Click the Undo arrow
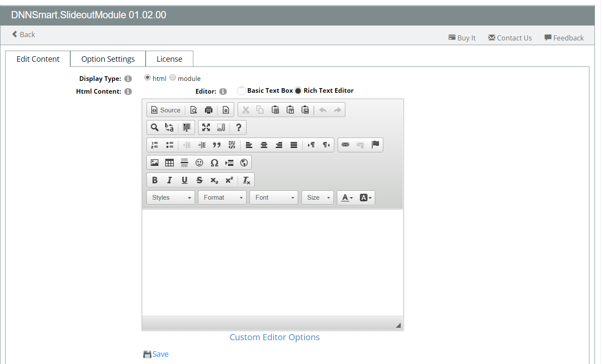The image size is (603, 364). tap(323, 110)
